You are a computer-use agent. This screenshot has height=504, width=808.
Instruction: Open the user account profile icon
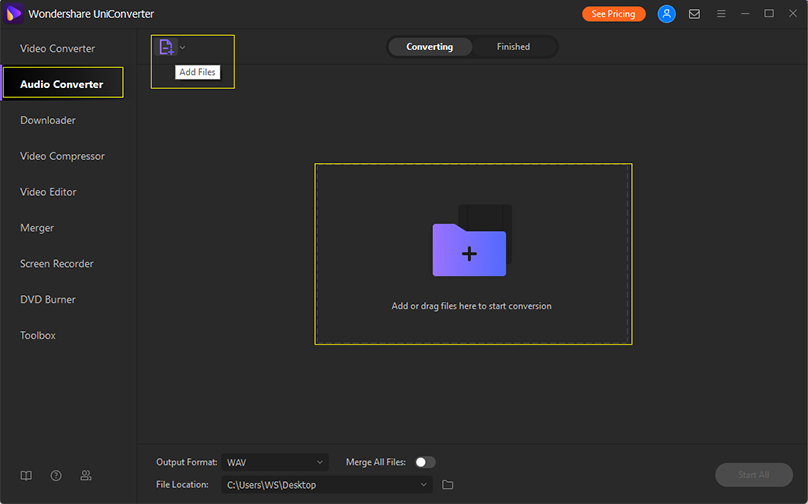click(667, 14)
